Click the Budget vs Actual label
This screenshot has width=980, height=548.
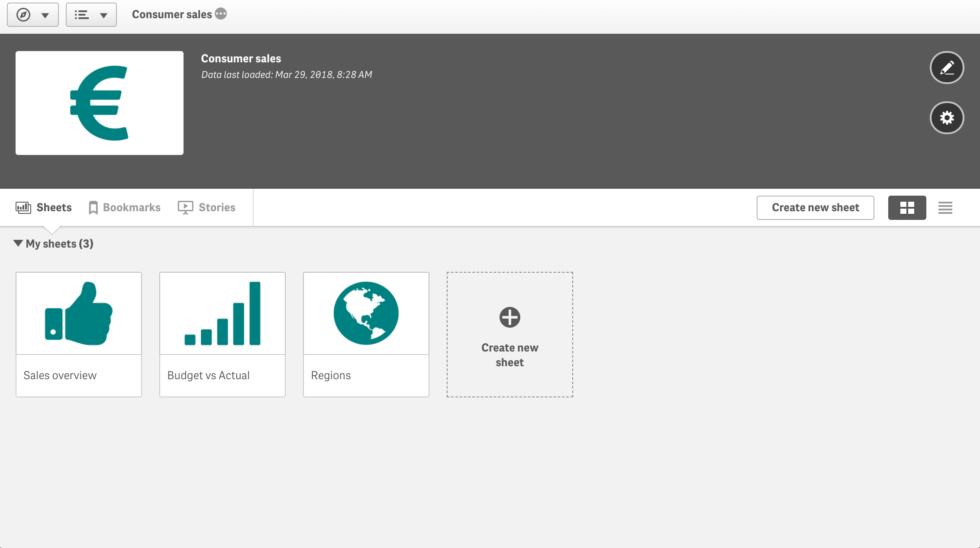pyautogui.click(x=209, y=375)
